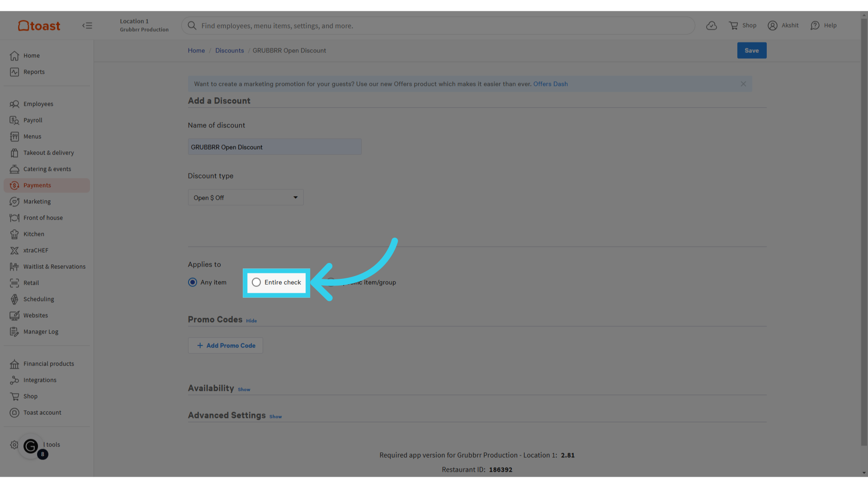Select the Any item radio button
This screenshot has width=868, height=488.
click(x=193, y=282)
